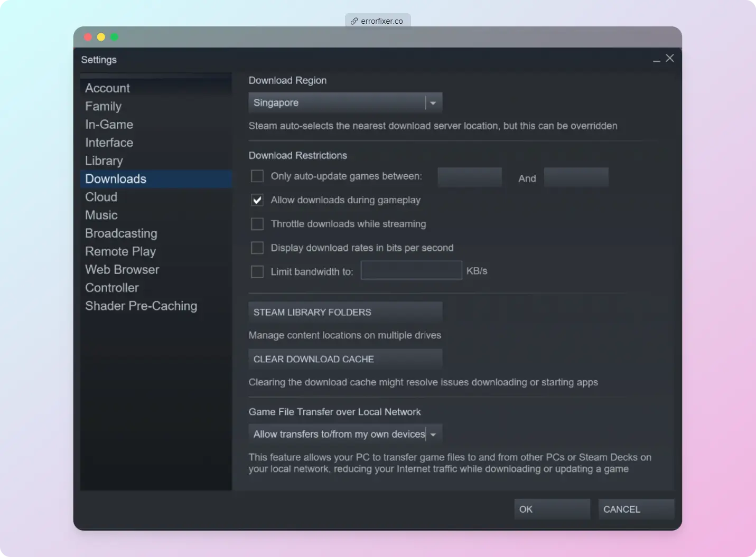
Task: Open the Account settings section
Action: point(107,88)
